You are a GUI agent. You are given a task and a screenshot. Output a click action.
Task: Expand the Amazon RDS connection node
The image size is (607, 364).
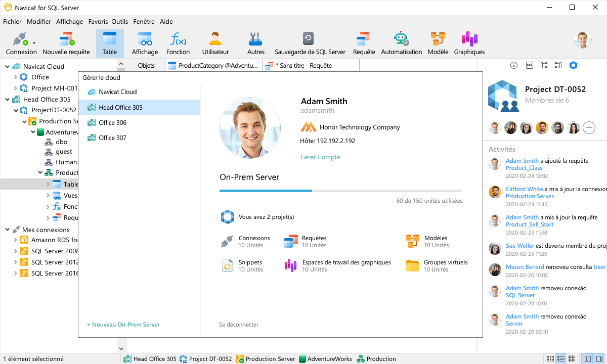point(15,240)
